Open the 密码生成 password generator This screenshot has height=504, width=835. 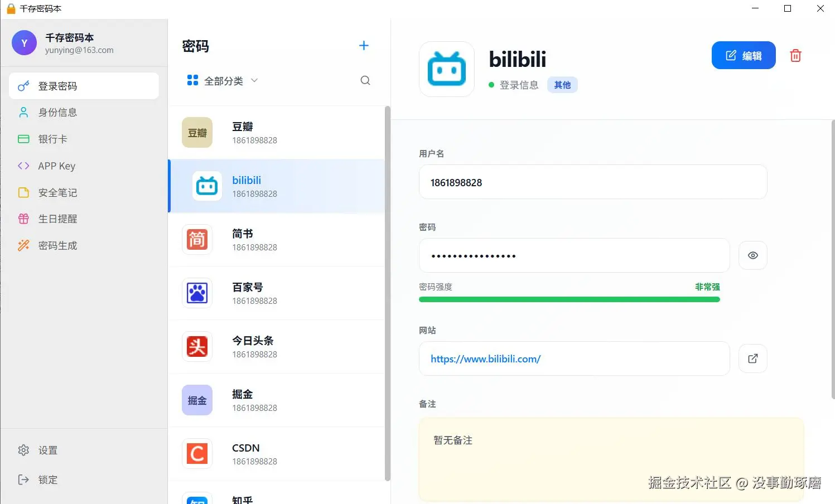pyautogui.click(x=58, y=245)
